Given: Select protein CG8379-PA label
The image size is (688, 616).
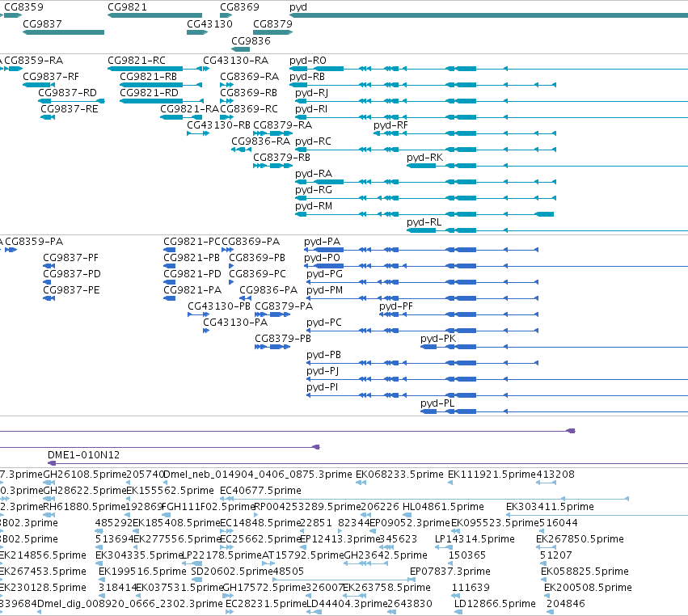Looking at the screenshot, I should click(284, 306).
